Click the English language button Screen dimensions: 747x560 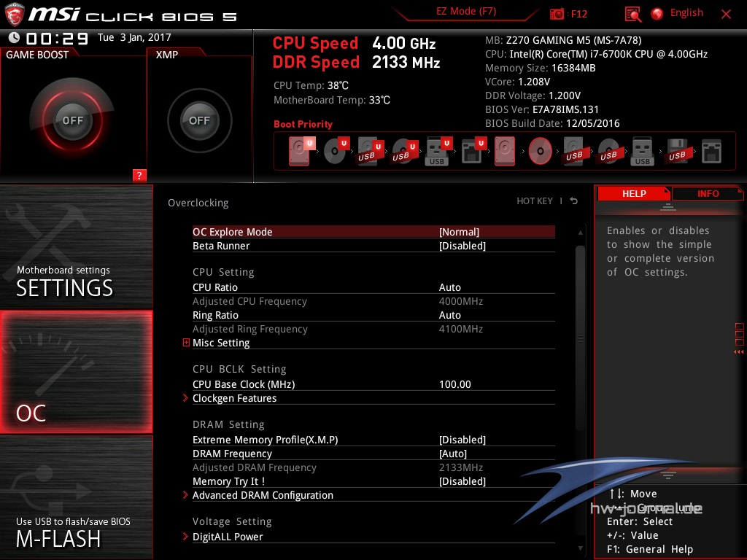[686, 13]
